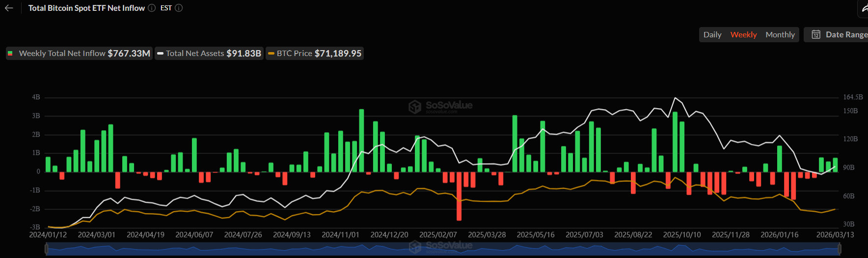Switch to the Monthly interval

780,34
